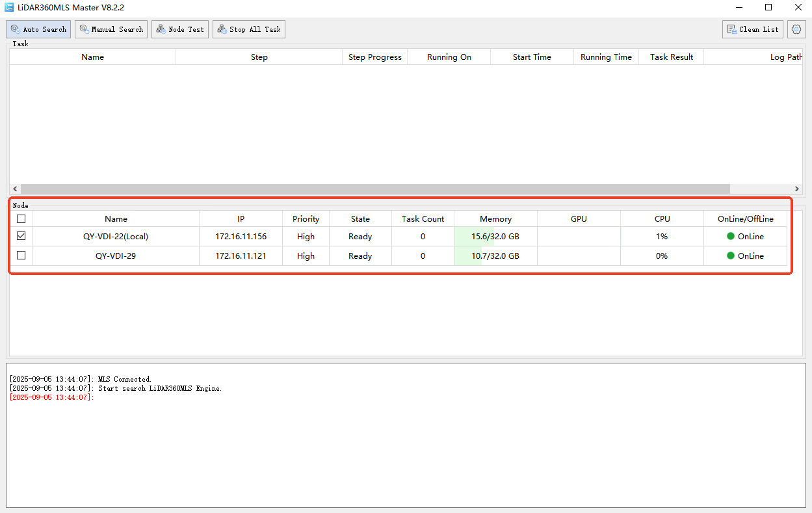Open settings via gear icon
This screenshot has height=513, width=812.
click(796, 29)
